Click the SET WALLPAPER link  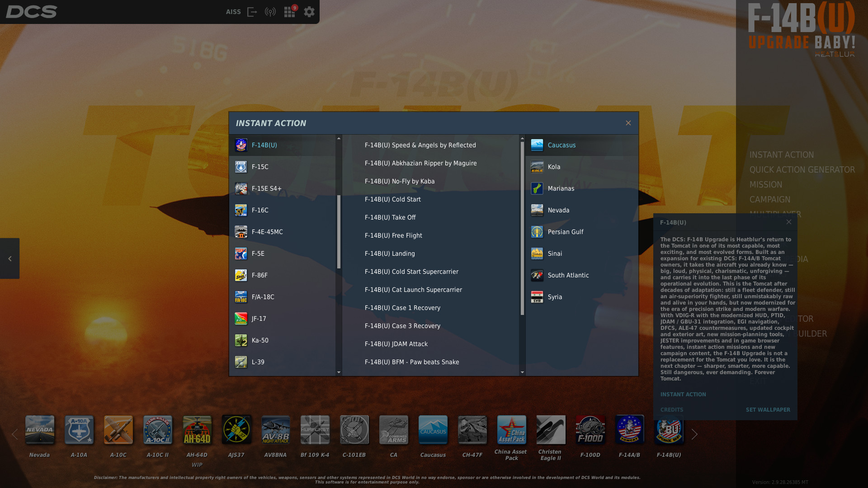tap(768, 410)
